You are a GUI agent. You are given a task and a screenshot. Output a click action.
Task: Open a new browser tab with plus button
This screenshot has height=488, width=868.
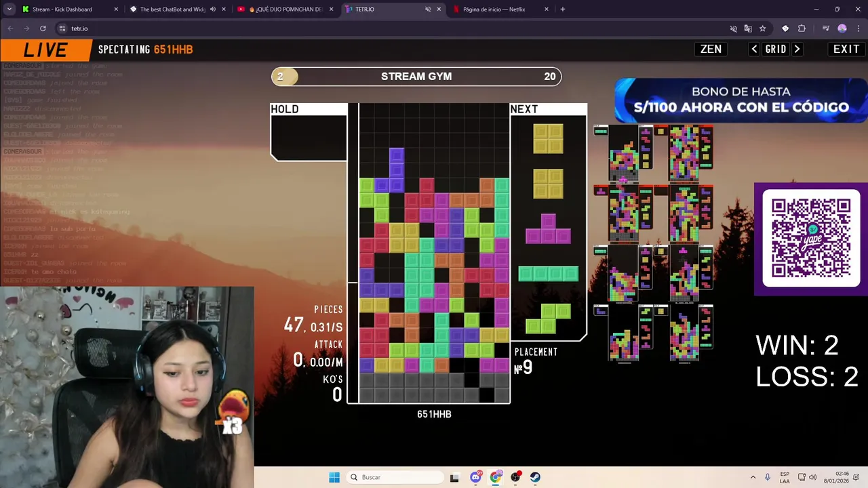(x=562, y=9)
